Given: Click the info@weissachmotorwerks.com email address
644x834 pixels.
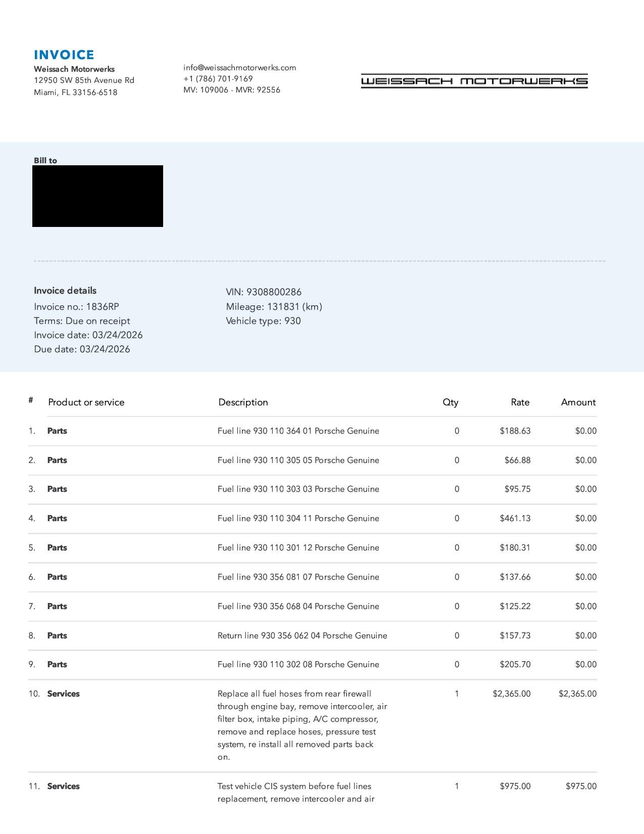Looking at the screenshot, I should pyautogui.click(x=239, y=68).
